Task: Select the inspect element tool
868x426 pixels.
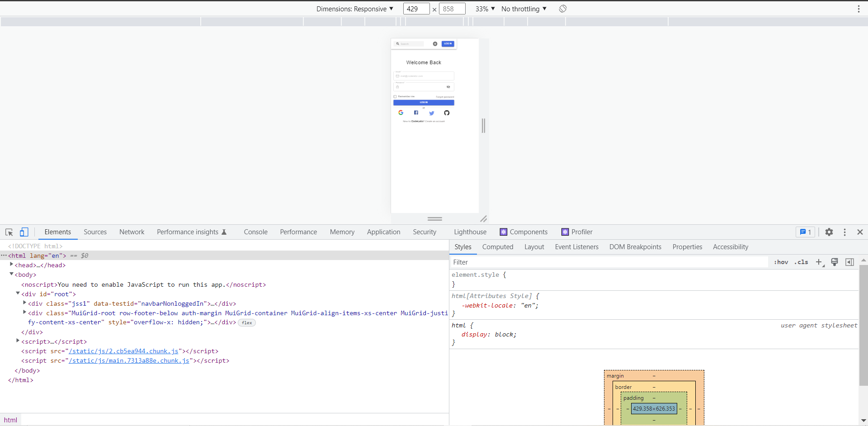Action: pyautogui.click(x=9, y=232)
